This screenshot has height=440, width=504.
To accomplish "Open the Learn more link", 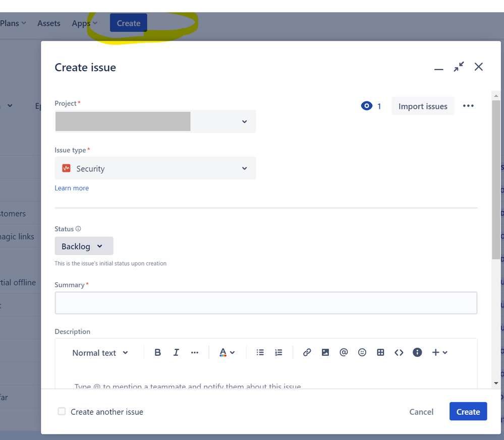I will coord(72,188).
